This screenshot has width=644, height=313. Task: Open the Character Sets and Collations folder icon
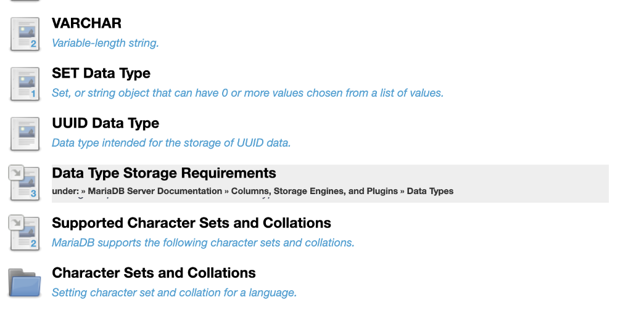[25, 283]
